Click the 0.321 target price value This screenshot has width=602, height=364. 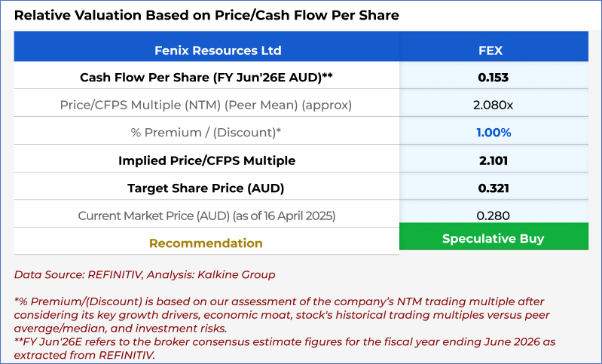pos(494,188)
